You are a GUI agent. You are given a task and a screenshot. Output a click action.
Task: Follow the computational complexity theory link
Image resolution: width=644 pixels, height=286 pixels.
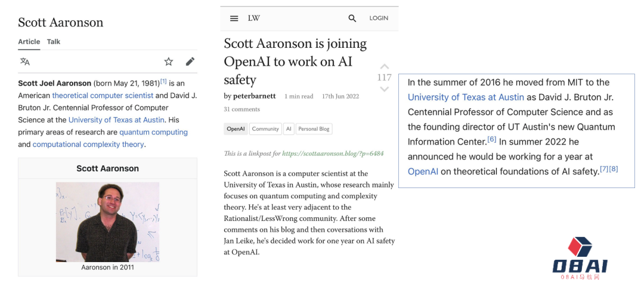pos(88,144)
